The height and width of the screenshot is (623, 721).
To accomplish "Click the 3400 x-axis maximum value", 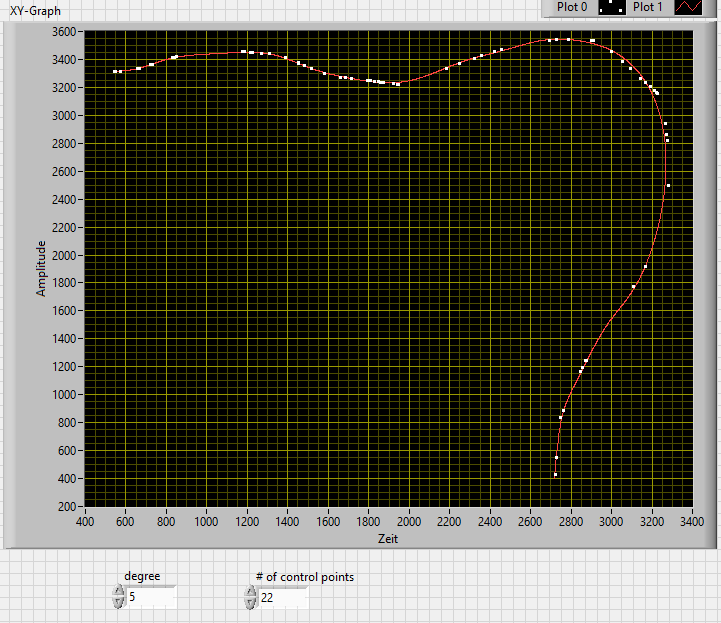I will (692, 522).
